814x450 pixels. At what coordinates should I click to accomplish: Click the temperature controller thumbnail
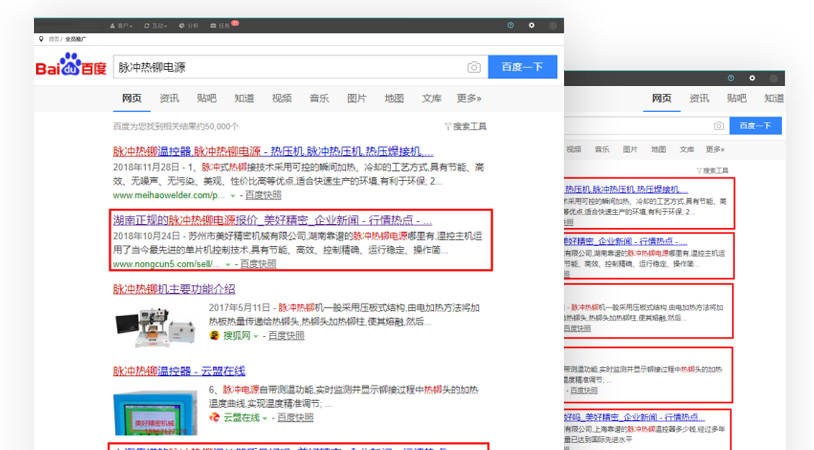(x=155, y=413)
